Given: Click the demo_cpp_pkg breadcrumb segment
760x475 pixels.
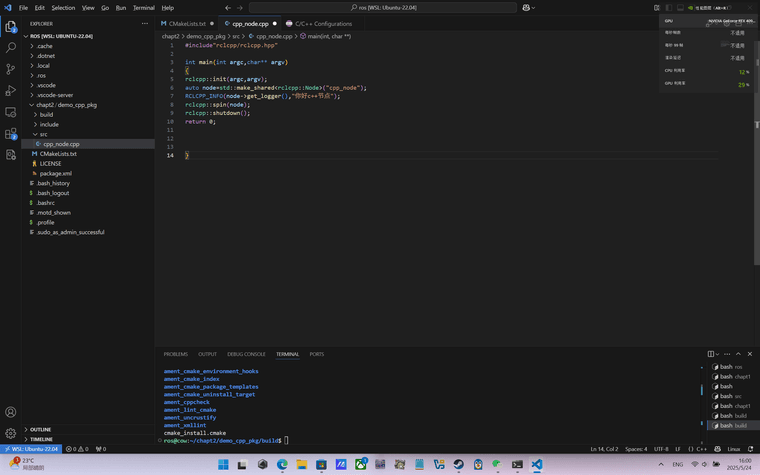Looking at the screenshot, I should [x=206, y=36].
